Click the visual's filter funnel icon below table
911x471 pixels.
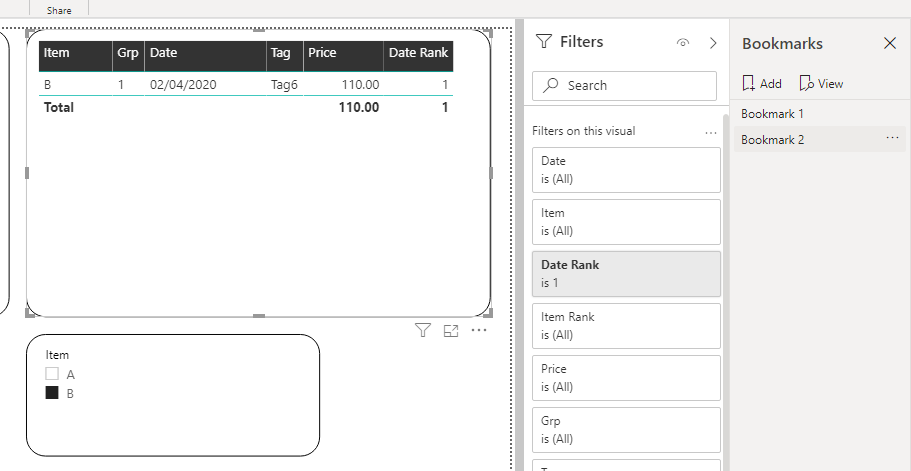(423, 330)
